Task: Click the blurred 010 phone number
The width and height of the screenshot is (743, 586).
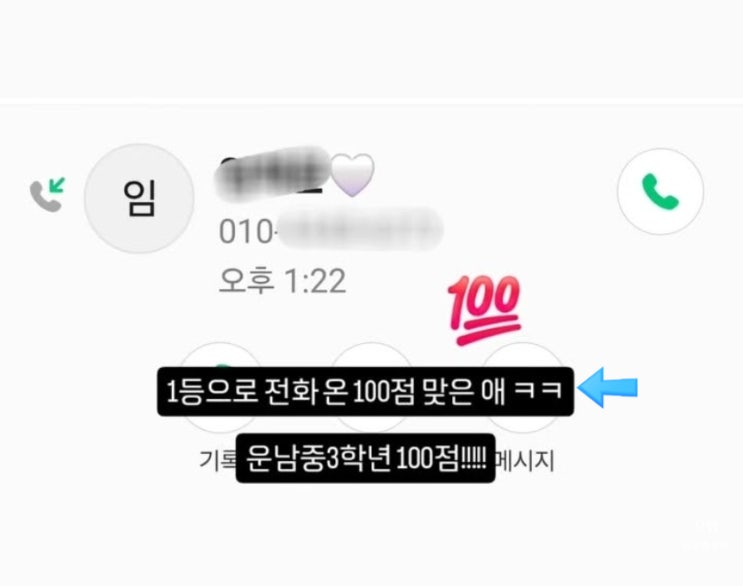Action: (x=331, y=231)
